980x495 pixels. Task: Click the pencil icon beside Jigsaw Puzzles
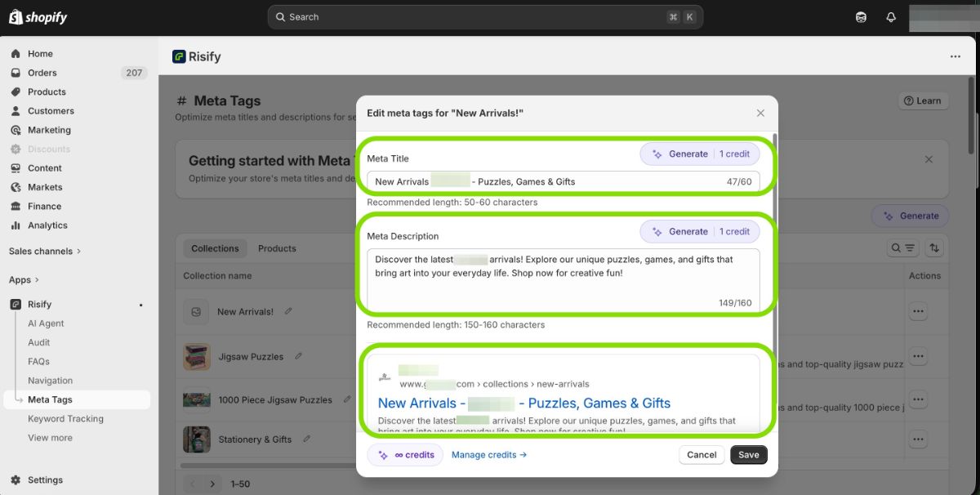click(x=299, y=356)
